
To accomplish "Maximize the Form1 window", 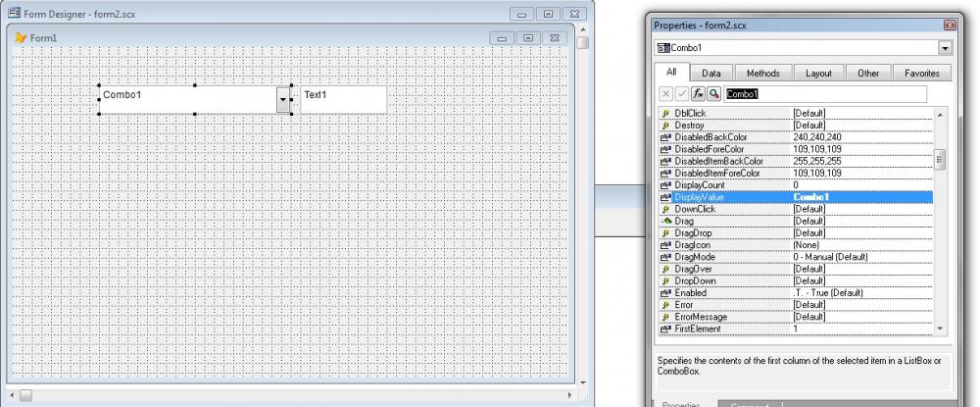I will click(x=528, y=38).
